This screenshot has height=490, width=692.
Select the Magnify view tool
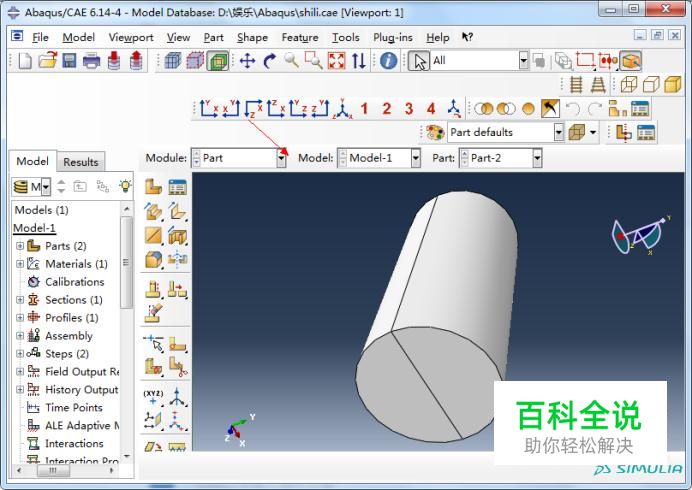pos(291,60)
